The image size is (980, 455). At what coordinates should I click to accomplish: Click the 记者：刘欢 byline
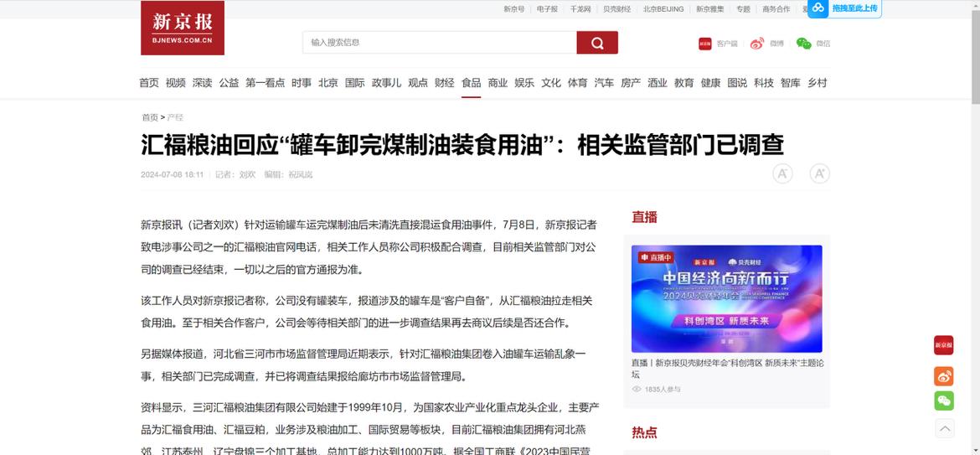[x=235, y=175]
